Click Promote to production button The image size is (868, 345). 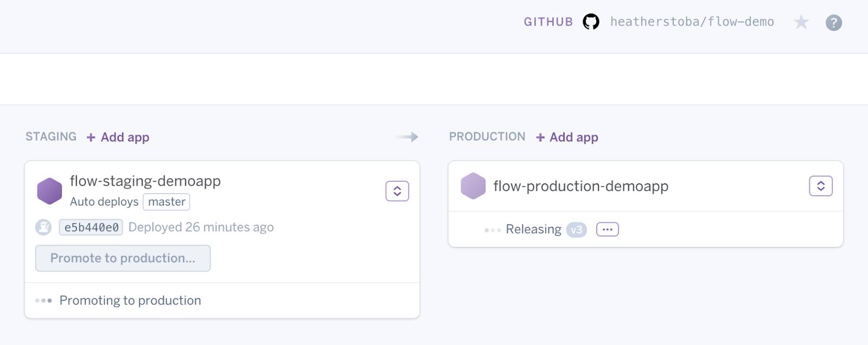(x=123, y=258)
